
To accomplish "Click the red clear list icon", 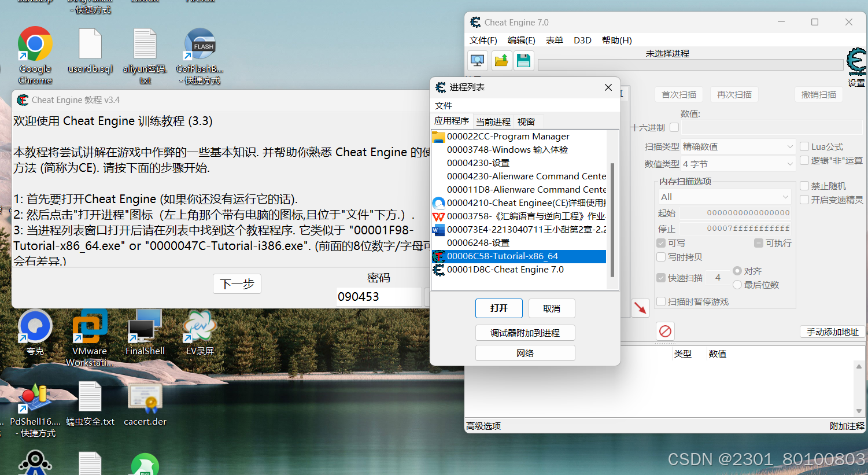I will pos(665,331).
